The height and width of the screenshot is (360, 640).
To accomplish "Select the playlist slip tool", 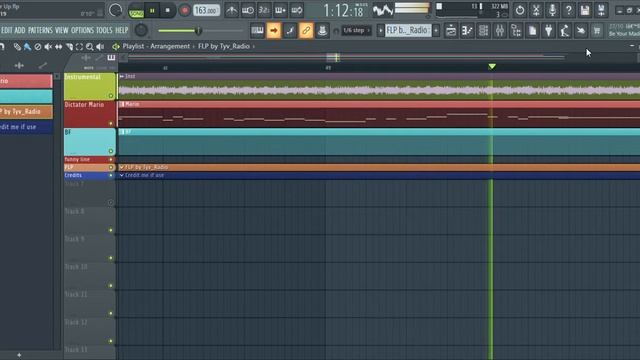I will coord(59,47).
